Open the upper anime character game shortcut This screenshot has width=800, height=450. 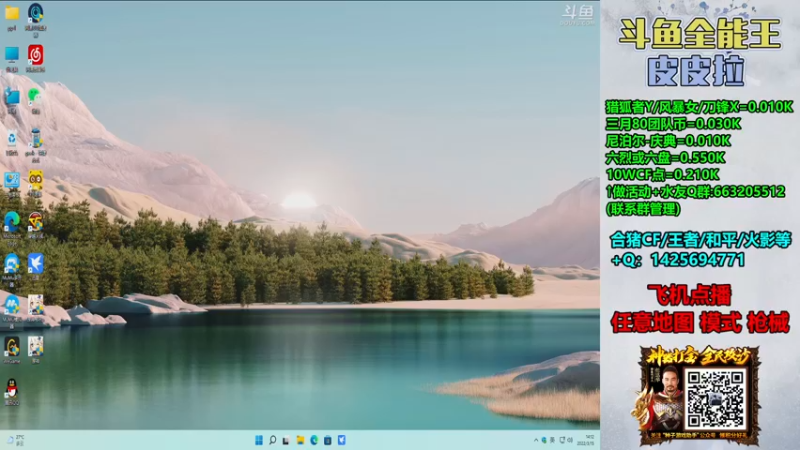(35, 305)
